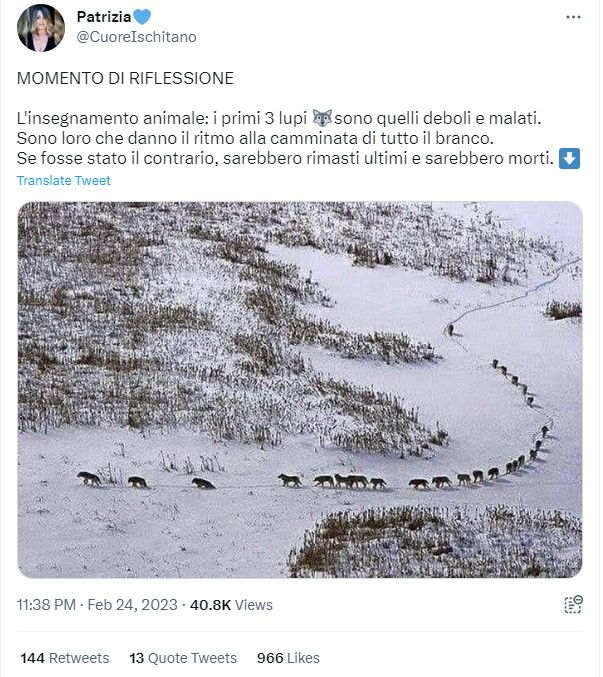Open the tweet analytics icon
This screenshot has height=677, width=603.
pos(573,604)
